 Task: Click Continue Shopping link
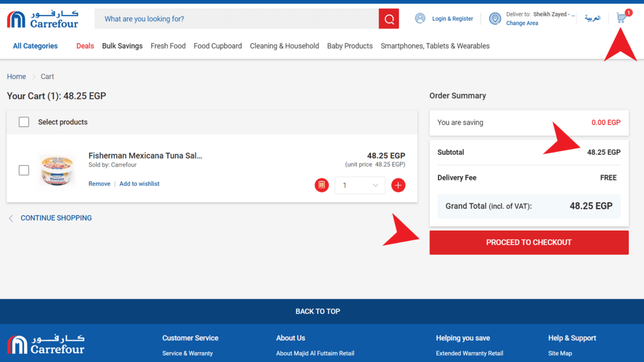(x=56, y=218)
